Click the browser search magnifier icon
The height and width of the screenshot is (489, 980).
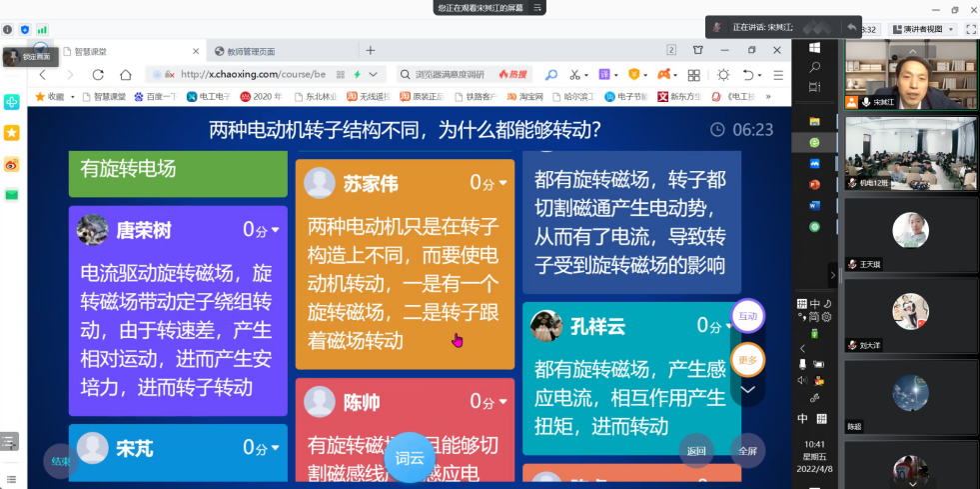(x=550, y=74)
